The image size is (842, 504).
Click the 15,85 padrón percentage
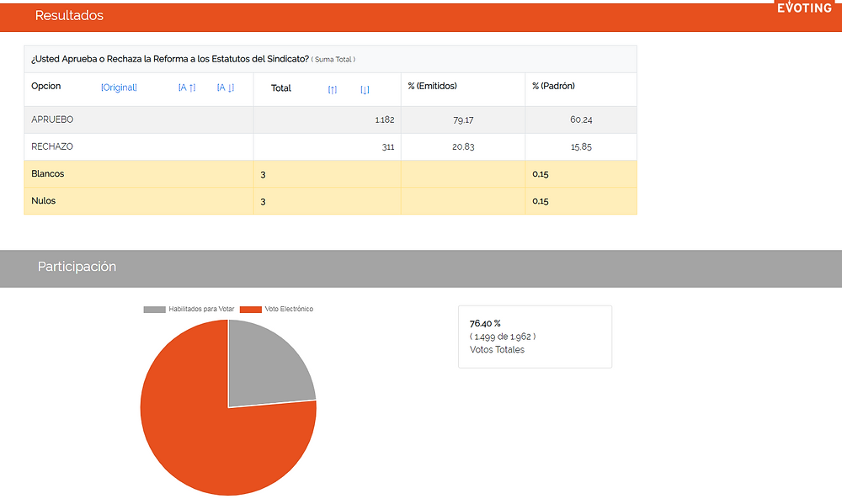(x=581, y=146)
